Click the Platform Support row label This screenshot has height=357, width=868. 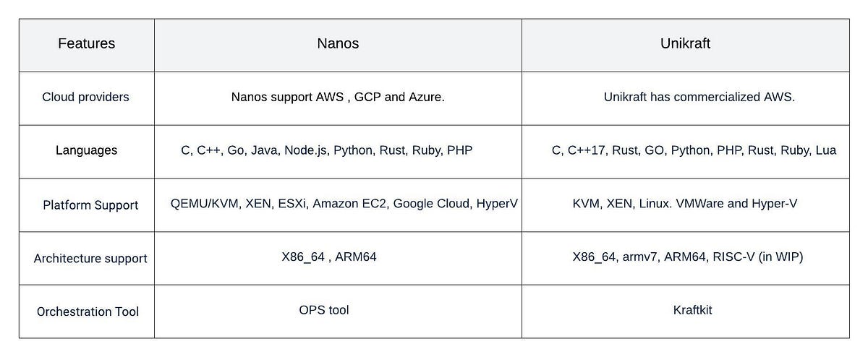[x=90, y=205]
